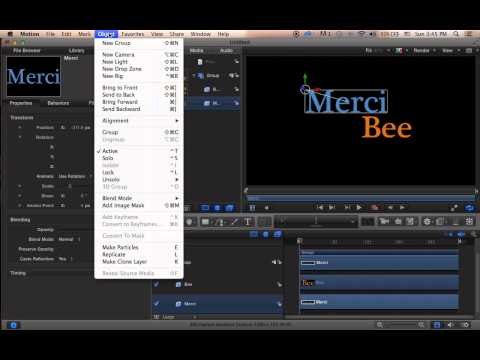This screenshot has height=360, width=480.
Task: Open full-screen player mode icon
Action: click(454, 208)
